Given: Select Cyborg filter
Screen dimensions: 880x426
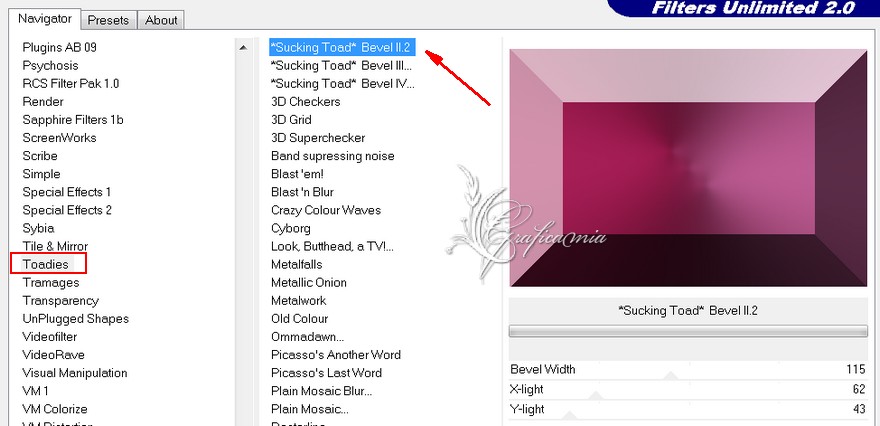Looking at the screenshot, I should [291, 228].
